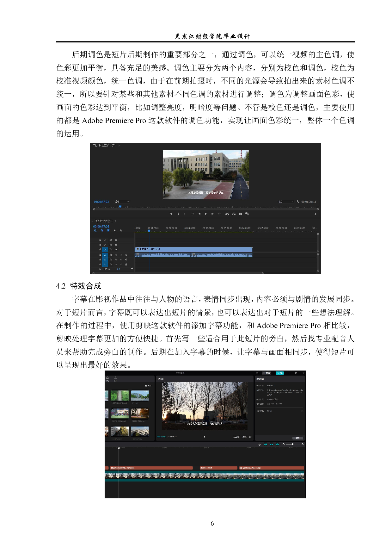Open the zoom level dropdown beside the timecode

(x=122, y=202)
